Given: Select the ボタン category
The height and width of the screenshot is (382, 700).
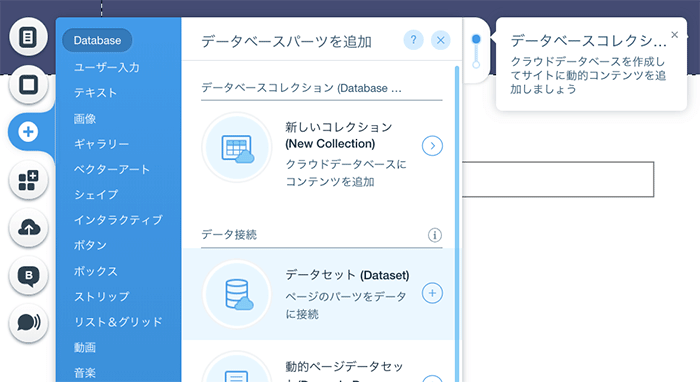Looking at the screenshot, I should coord(90,245).
